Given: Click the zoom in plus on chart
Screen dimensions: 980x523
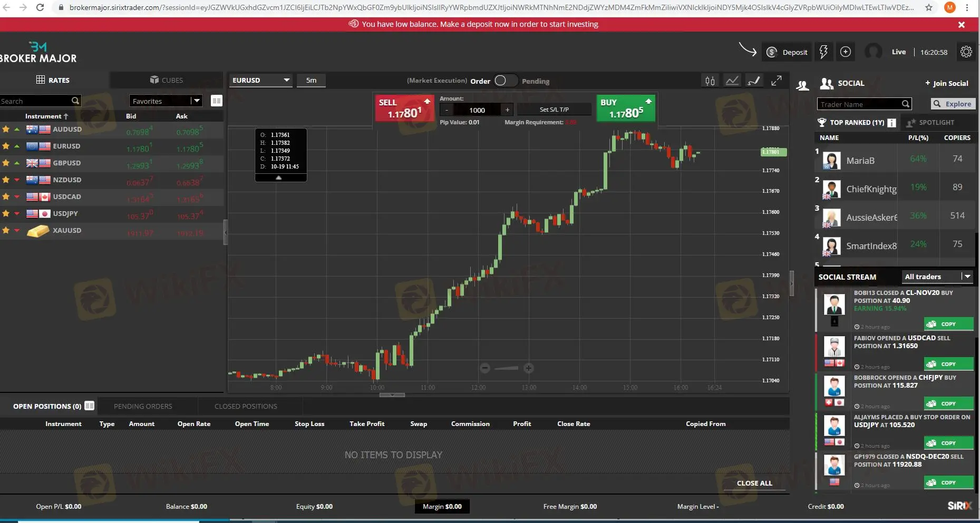Looking at the screenshot, I should coord(528,368).
